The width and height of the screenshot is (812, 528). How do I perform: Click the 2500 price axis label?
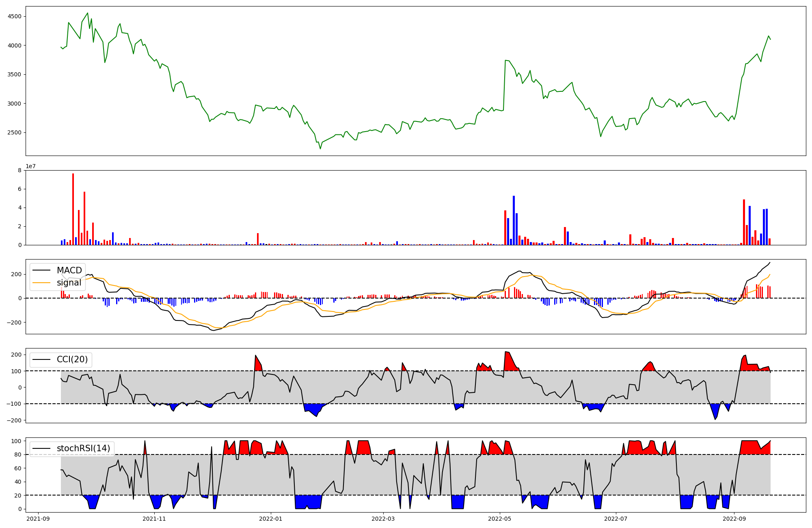click(x=15, y=133)
